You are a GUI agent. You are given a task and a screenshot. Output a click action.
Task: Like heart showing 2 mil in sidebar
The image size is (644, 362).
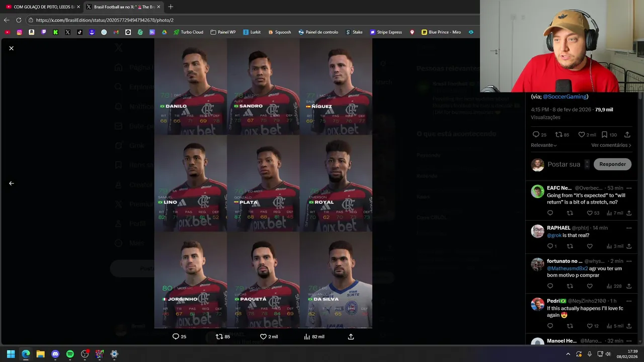pos(587,135)
